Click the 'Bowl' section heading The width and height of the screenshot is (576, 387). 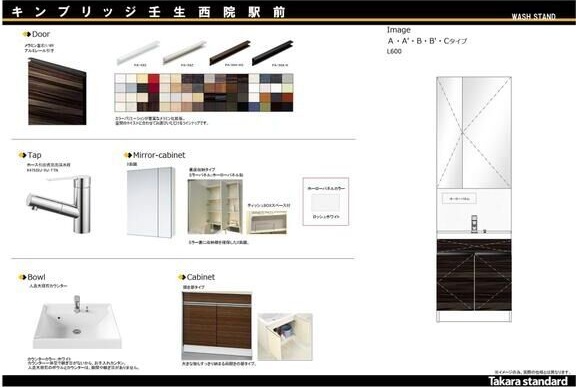pyautogui.click(x=36, y=277)
